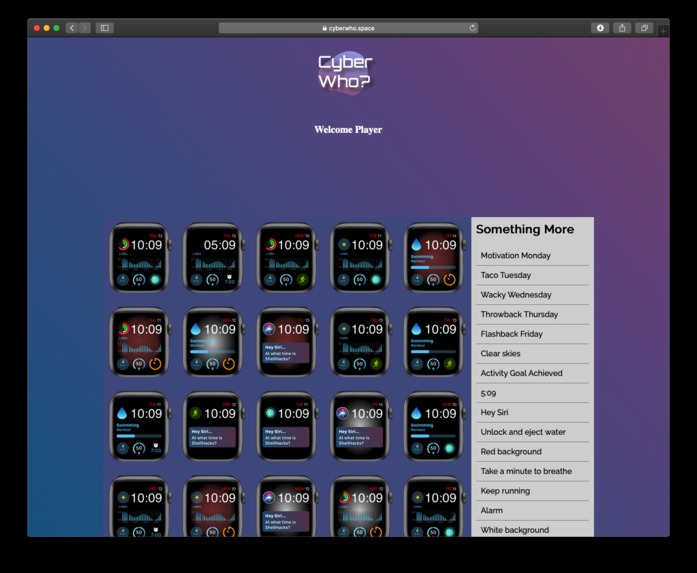The image size is (697, 573).
Task: Click Unlock and eject water
Action: (532, 432)
